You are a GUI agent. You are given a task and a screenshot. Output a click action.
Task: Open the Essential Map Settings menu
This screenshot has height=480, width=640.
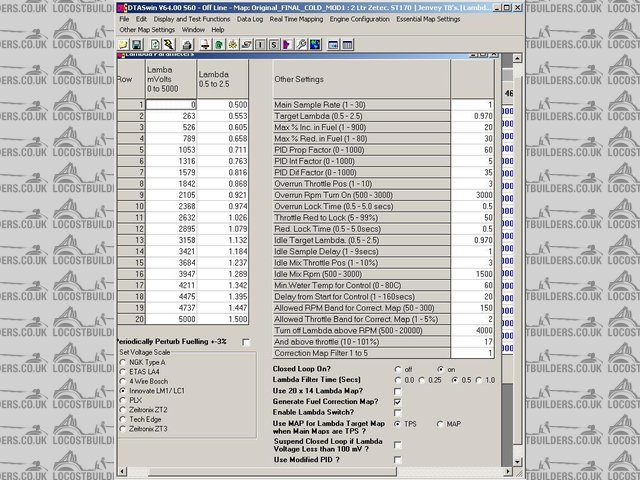coord(428,19)
